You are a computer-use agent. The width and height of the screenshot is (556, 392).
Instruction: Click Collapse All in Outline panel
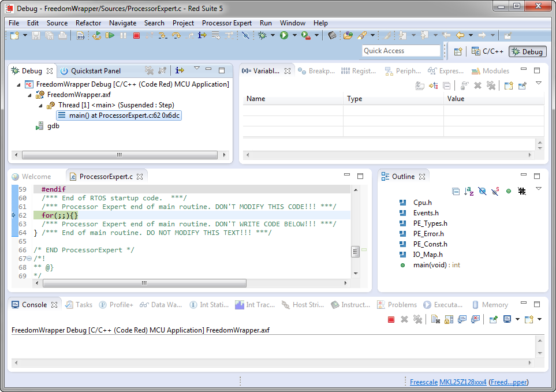[456, 191]
